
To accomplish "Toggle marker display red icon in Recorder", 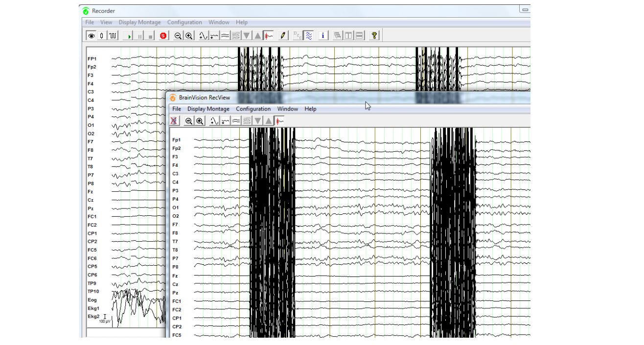I will (x=268, y=36).
